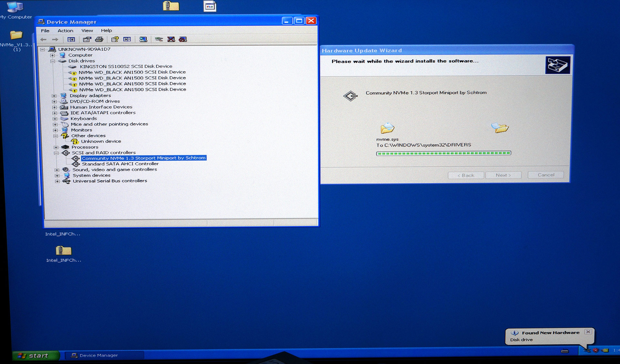Expand the Display adapters node
Viewport: 620px width, 364px height.
(x=54, y=96)
